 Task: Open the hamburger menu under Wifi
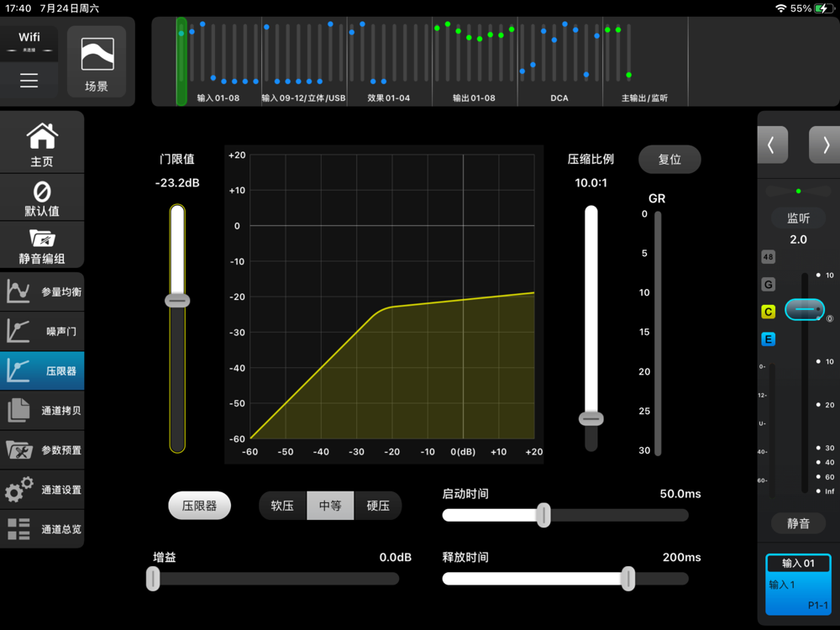tap(29, 81)
